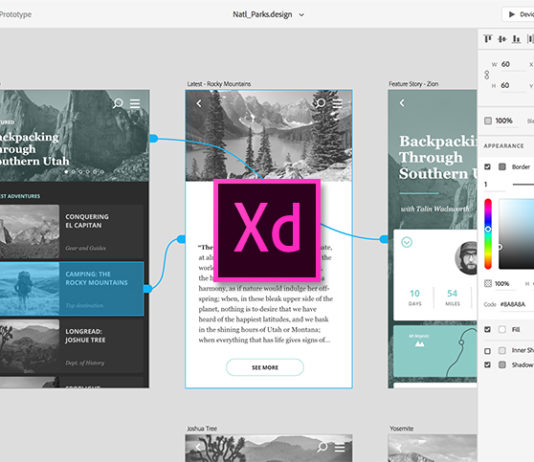
Task: Select the Joshua Tree artboard title
Action: pyautogui.click(x=202, y=428)
